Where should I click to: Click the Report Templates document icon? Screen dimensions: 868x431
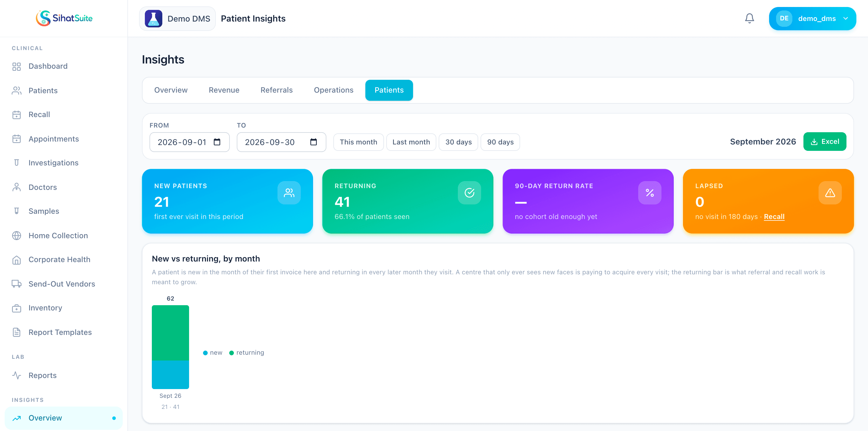[x=17, y=332]
